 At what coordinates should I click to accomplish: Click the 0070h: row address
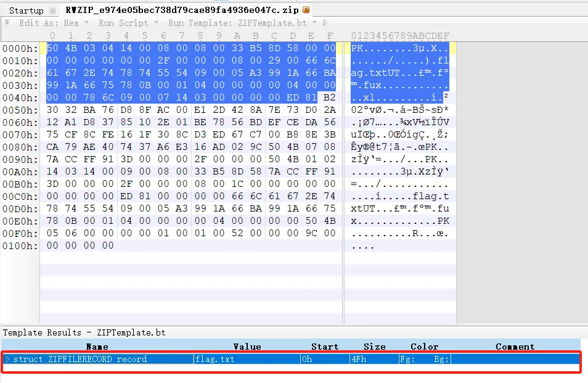[20, 134]
